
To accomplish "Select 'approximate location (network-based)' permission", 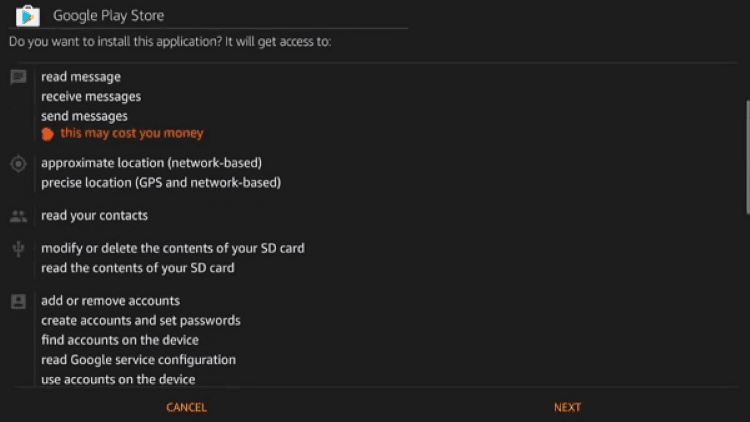I will click(x=151, y=162).
